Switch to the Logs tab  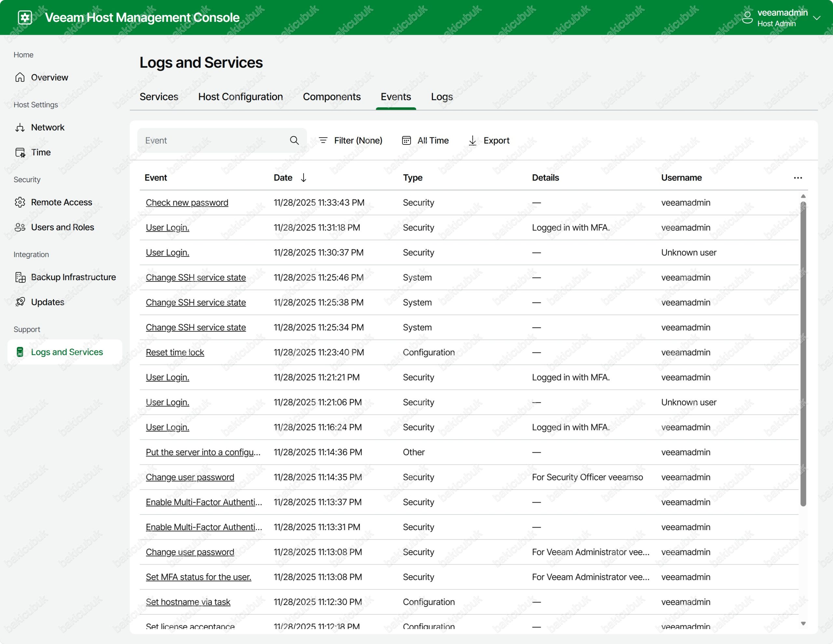(442, 97)
